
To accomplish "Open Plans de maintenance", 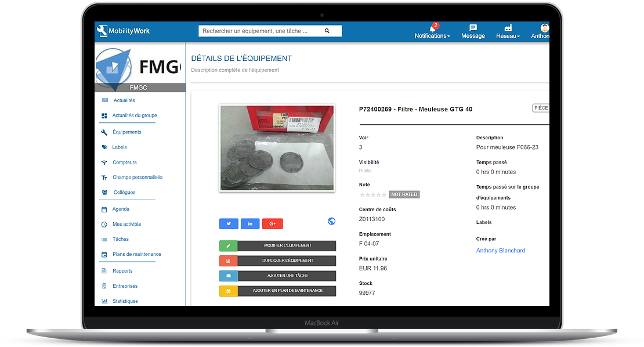I will (x=137, y=254).
